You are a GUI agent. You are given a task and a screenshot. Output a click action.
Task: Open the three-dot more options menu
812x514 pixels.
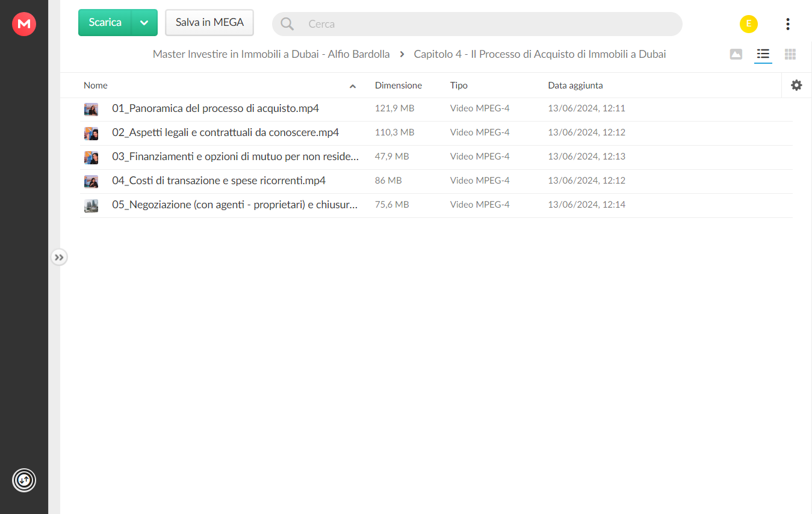(788, 24)
